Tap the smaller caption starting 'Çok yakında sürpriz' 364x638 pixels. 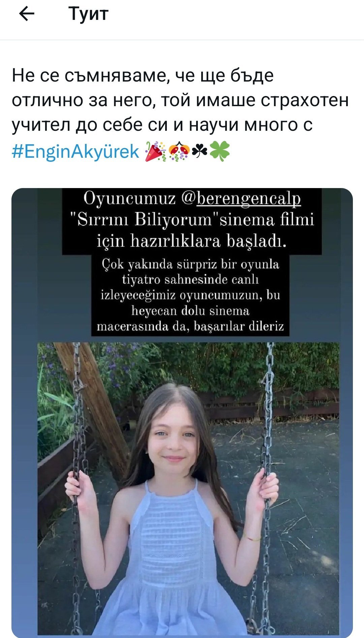tap(190, 295)
